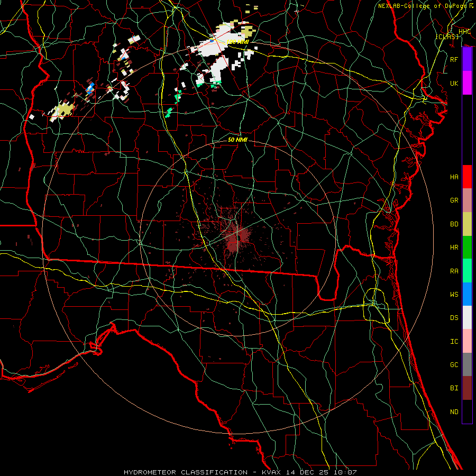476x476 pixels.
Task: Click the WS blue legend swatch
Action: (x=467, y=294)
